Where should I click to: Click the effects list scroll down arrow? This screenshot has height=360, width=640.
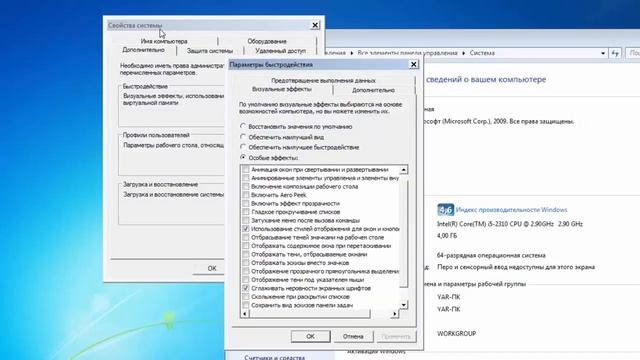pyautogui.click(x=403, y=305)
